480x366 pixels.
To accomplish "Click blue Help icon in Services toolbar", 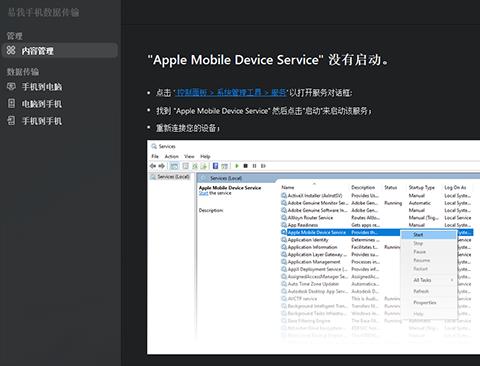I will tap(215, 166).
